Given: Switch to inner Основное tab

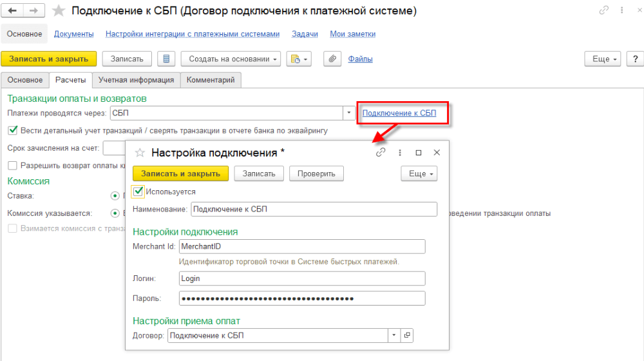Looking at the screenshot, I should coord(25,80).
